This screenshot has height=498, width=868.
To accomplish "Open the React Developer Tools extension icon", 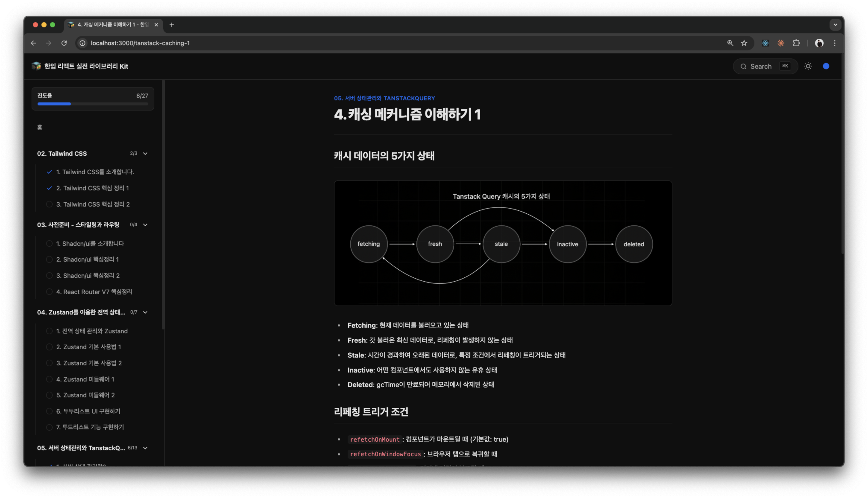I will 765,43.
